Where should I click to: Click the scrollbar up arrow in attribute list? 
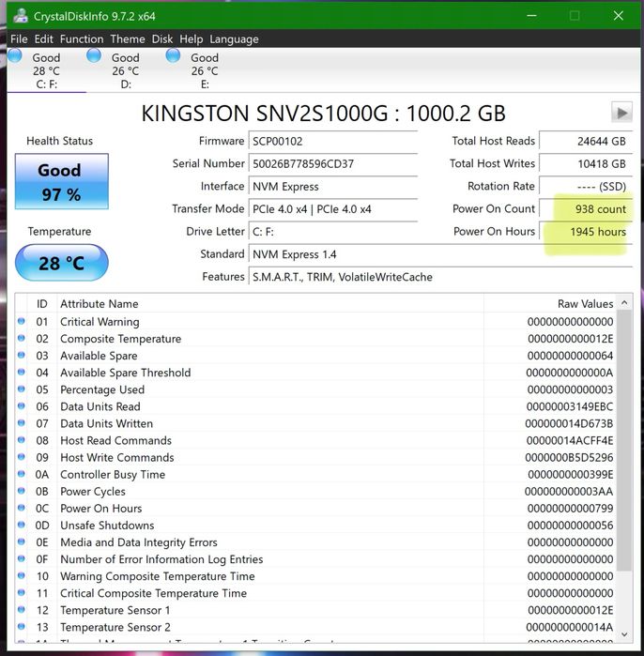(624, 302)
